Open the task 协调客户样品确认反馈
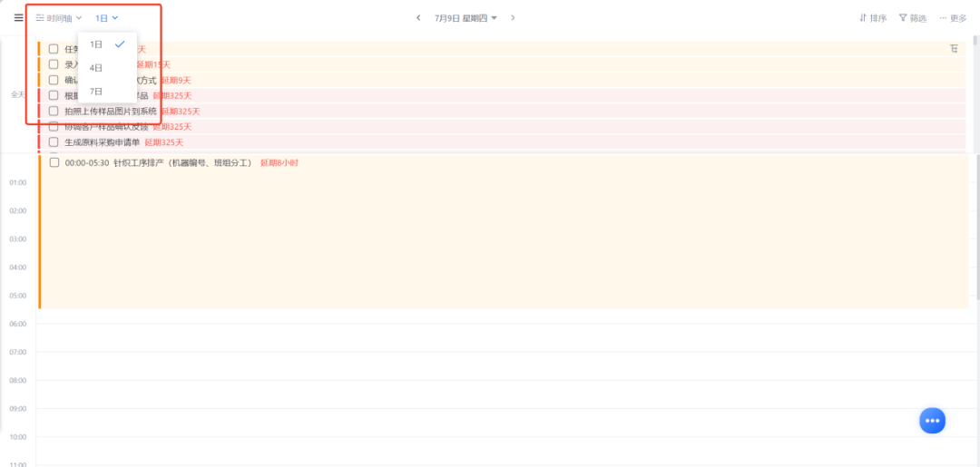 click(x=106, y=127)
